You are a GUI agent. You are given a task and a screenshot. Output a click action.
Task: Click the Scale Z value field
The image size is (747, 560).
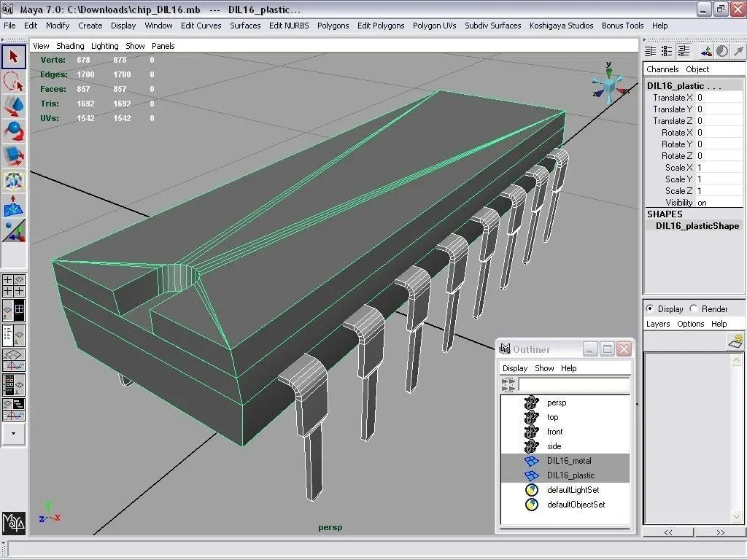[719, 191]
